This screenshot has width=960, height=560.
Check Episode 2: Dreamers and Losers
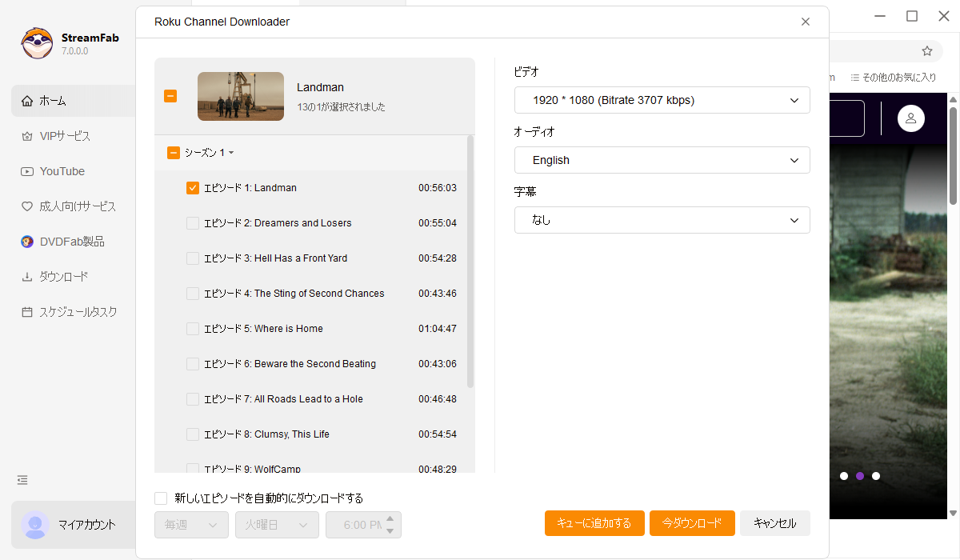tap(193, 223)
